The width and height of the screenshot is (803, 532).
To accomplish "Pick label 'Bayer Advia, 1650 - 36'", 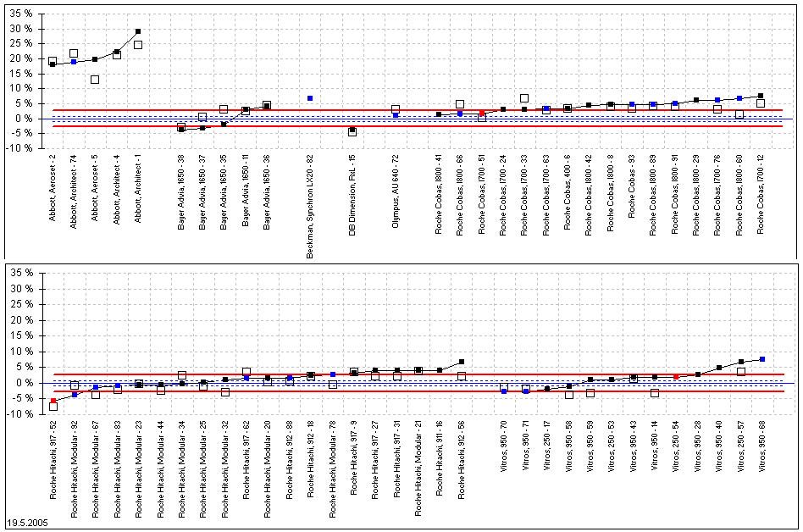I will 266,192.
